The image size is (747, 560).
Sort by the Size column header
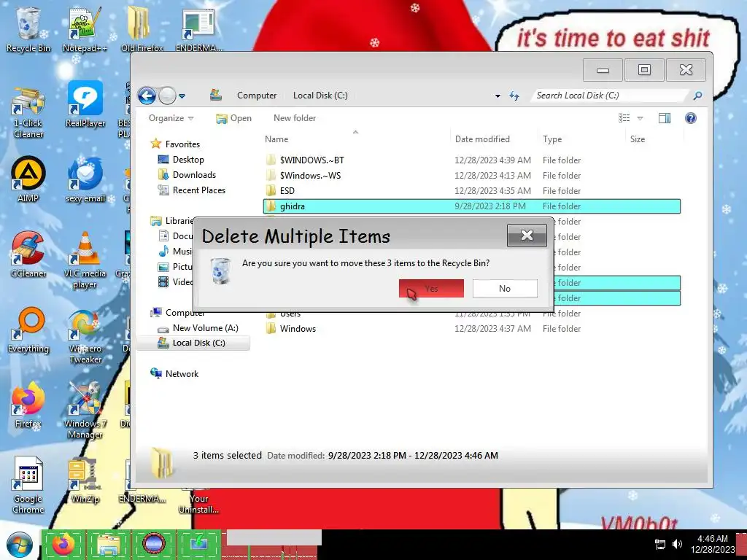click(654, 139)
